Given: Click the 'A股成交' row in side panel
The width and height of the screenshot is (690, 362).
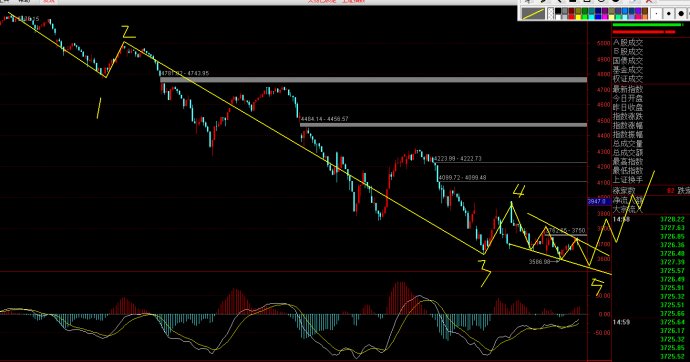Looking at the screenshot, I should (x=628, y=43).
